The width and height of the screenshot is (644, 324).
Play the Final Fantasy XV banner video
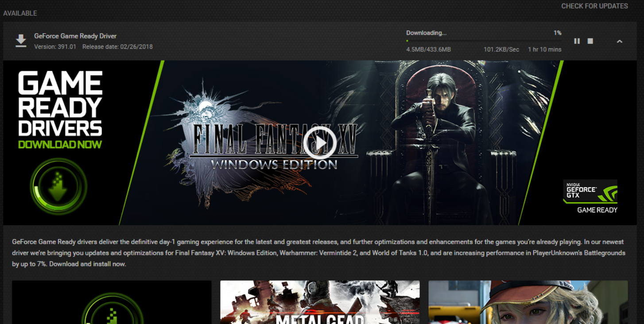point(320,143)
